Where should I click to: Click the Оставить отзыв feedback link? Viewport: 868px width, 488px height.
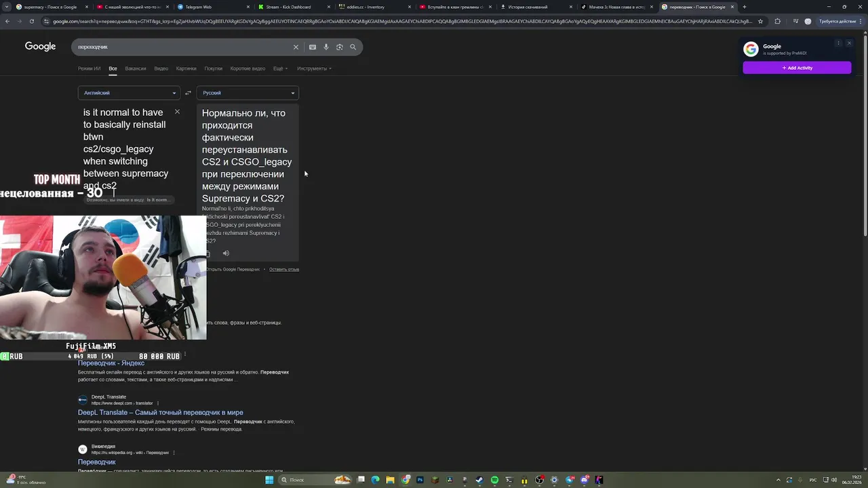click(284, 269)
